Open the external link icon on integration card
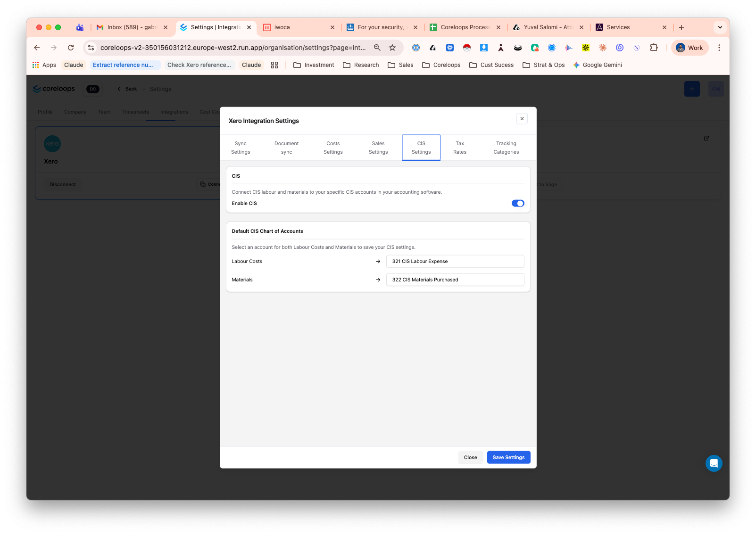Screen dimensions: 756x535 tap(706, 138)
